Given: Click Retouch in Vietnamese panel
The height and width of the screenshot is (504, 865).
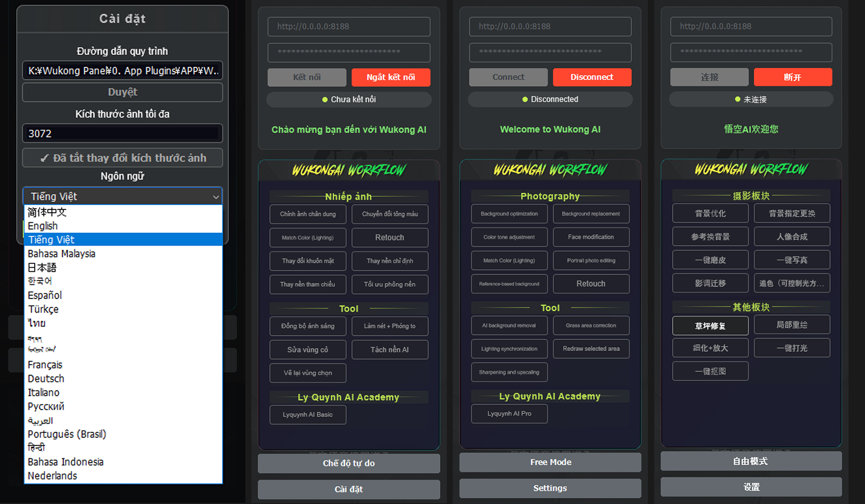Looking at the screenshot, I should (x=390, y=238).
